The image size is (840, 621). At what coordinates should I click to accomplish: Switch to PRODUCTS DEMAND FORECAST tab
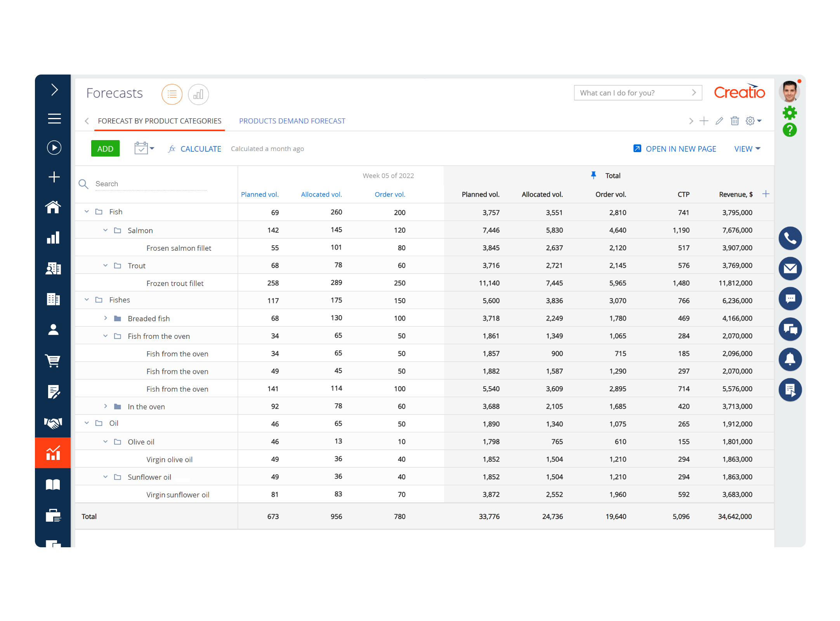pos(292,121)
